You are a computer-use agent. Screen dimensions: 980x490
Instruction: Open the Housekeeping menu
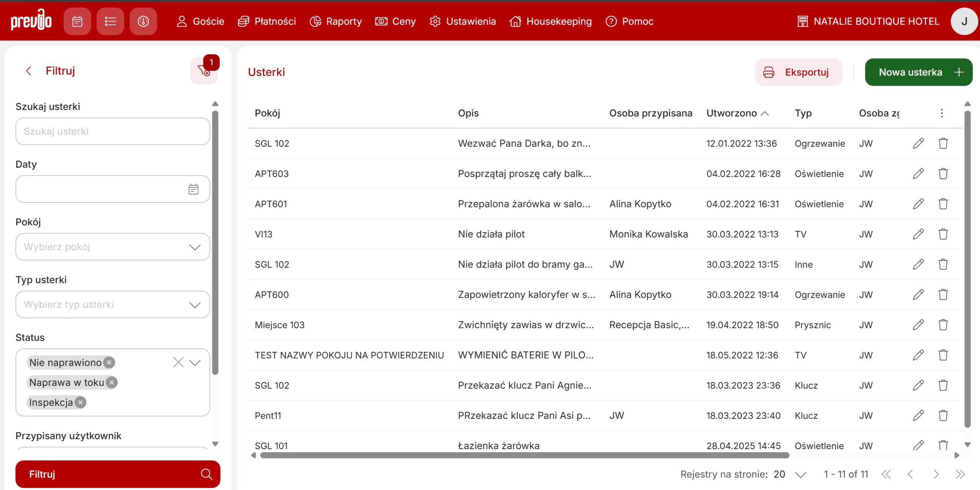(550, 21)
